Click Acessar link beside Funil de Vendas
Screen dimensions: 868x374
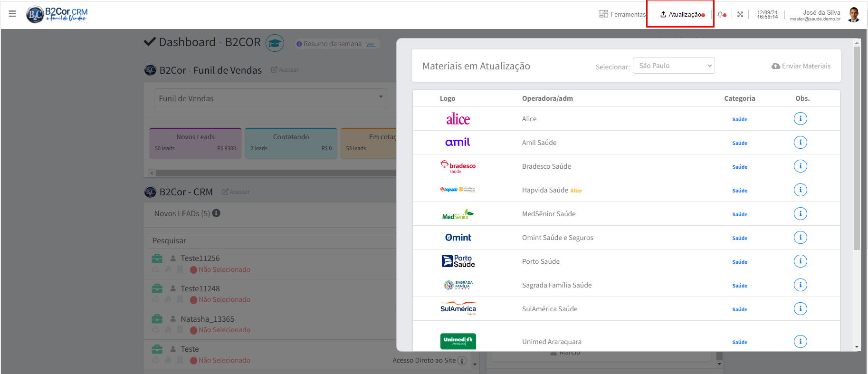285,70
